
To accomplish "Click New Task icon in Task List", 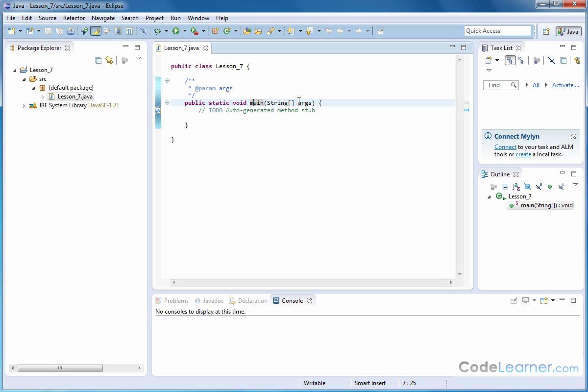I will (x=489, y=60).
